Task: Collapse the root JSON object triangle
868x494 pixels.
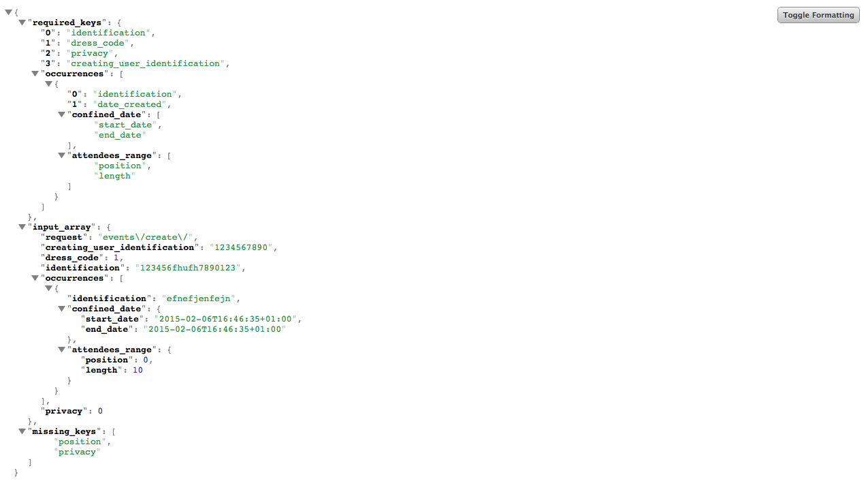Action: point(8,12)
